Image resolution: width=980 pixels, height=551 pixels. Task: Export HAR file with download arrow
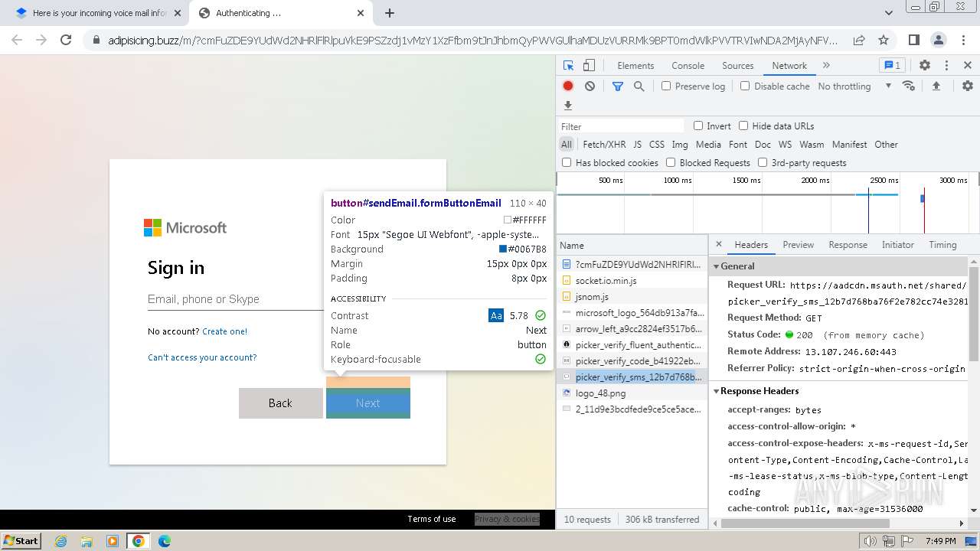coord(568,106)
